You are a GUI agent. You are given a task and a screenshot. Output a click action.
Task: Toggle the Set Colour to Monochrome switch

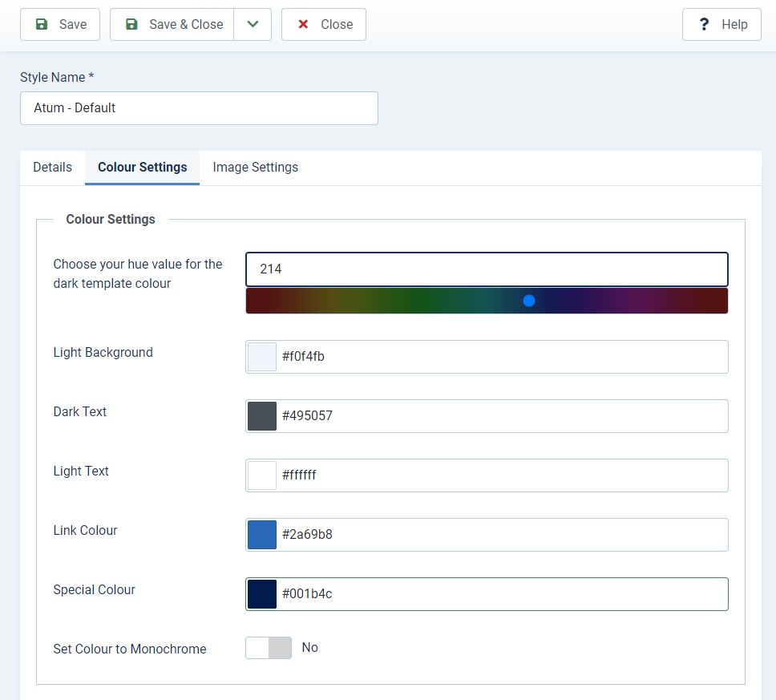269,648
